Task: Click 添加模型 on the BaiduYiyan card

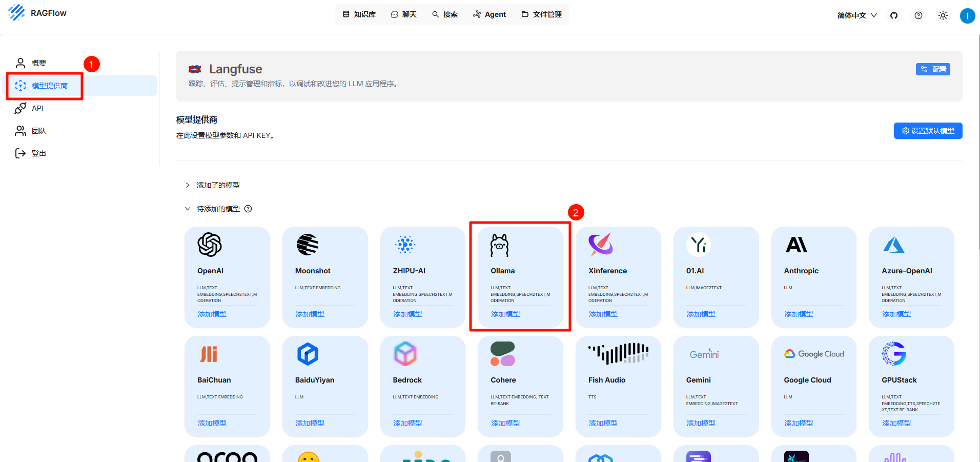Action: [310, 423]
